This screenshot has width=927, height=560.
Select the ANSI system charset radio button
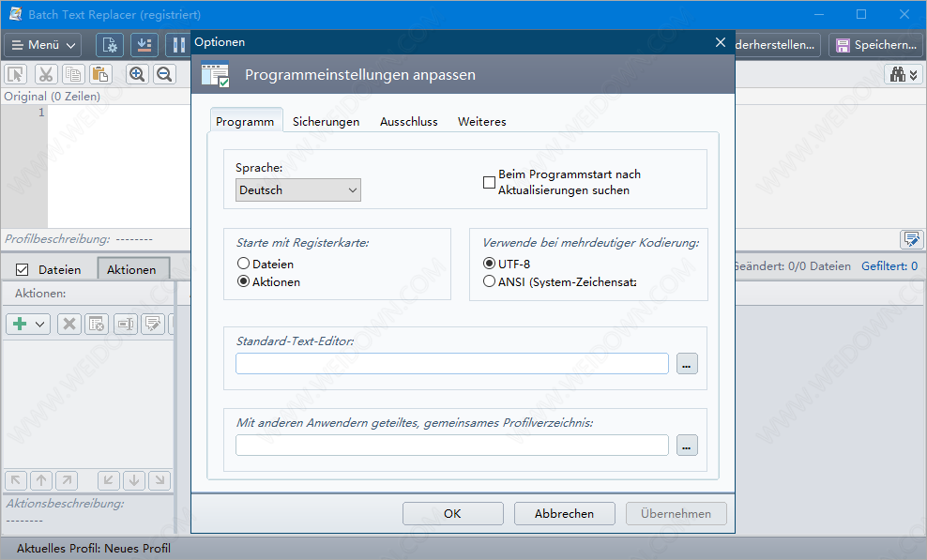(489, 281)
